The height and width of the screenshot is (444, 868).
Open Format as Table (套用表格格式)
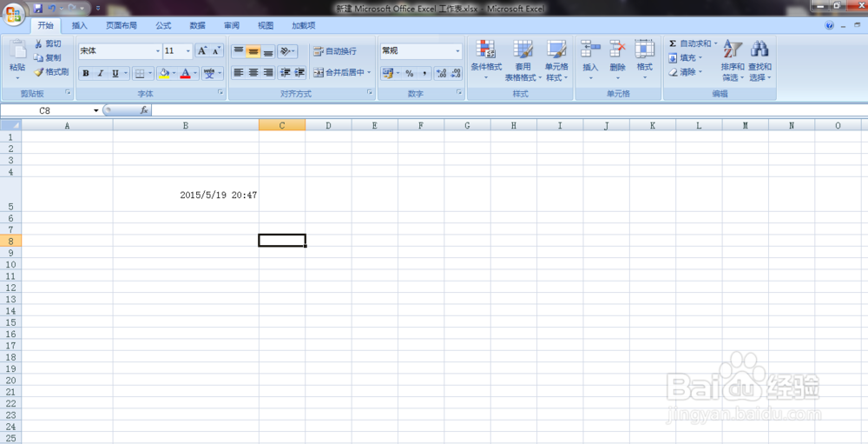(523, 60)
